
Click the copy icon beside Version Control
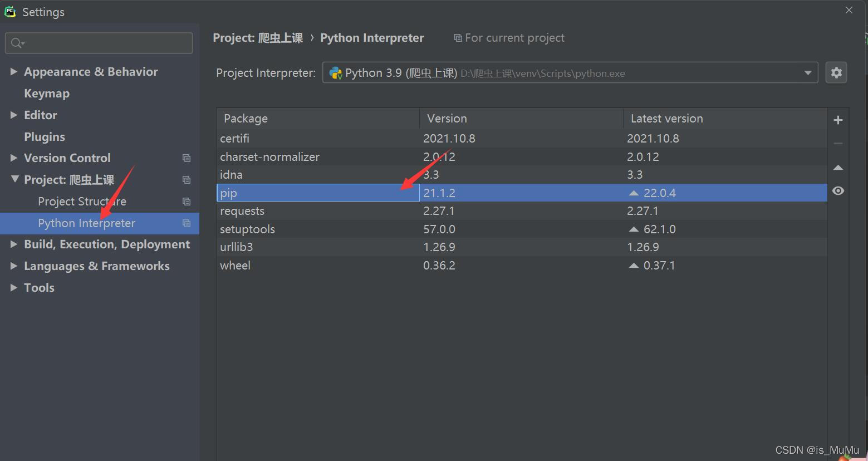click(187, 158)
